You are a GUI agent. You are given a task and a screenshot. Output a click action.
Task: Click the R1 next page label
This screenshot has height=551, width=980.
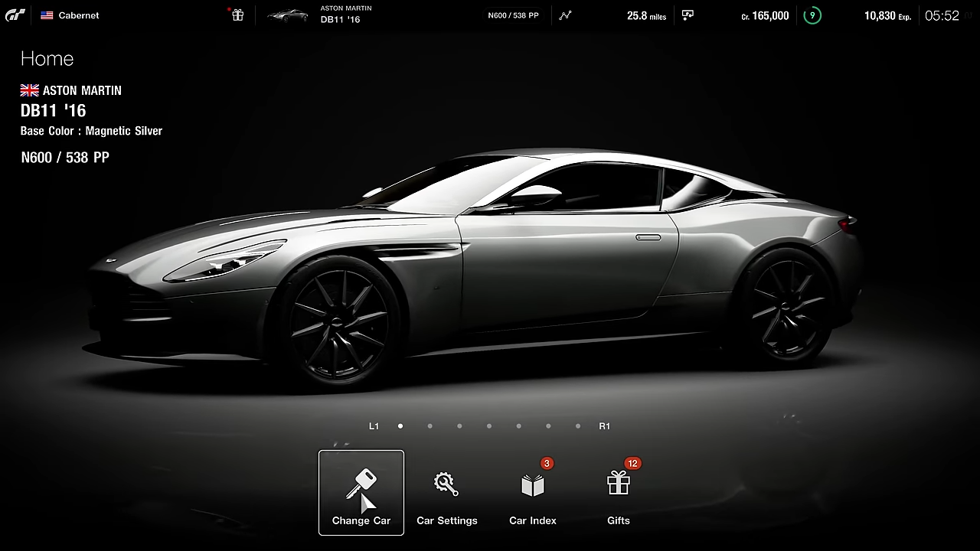click(x=605, y=426)
